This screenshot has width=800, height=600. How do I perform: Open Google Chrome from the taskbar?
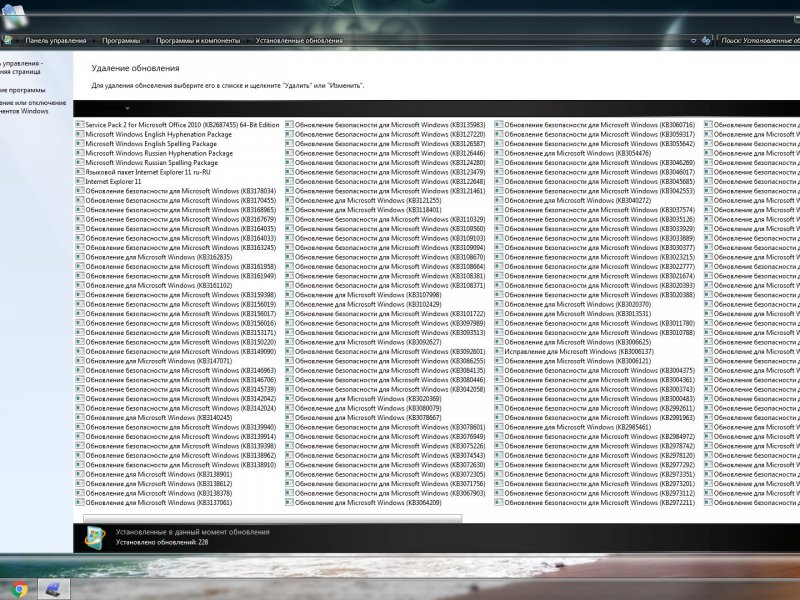pyautogui.click(x=19, y=590)
